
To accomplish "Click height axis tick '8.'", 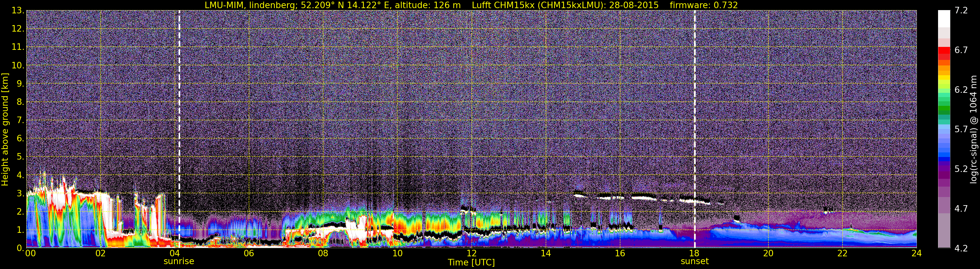I will pyautogui.click(x=20, y=102).
